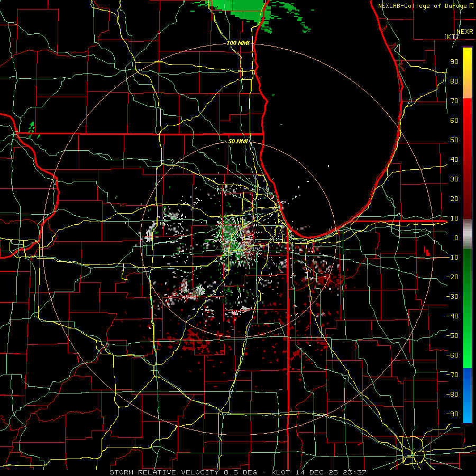
Task: Click the 0 value on velocity scale
Action: [456, 237]
